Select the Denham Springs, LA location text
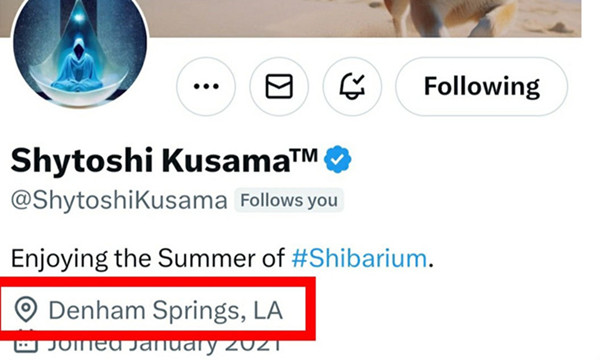This screenshot has width=600, height=360. click(166, 310)
